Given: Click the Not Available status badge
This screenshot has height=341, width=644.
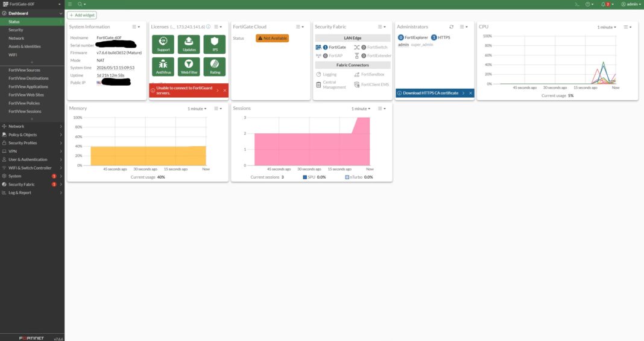Looking at the screenshot, I should [x=273, y=38].
